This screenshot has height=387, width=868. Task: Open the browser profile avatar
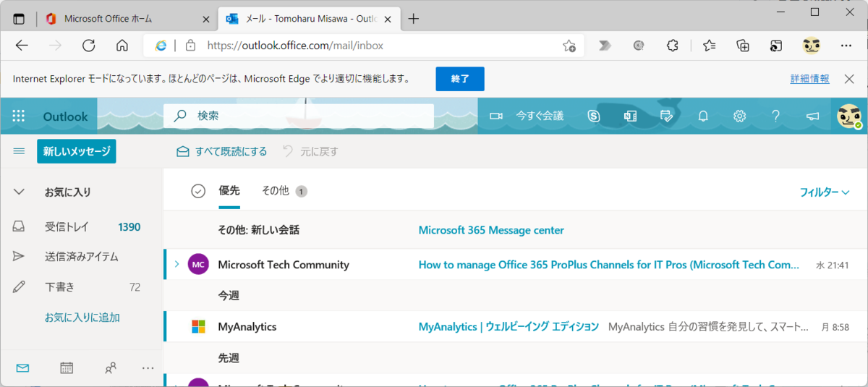[812, 46]
